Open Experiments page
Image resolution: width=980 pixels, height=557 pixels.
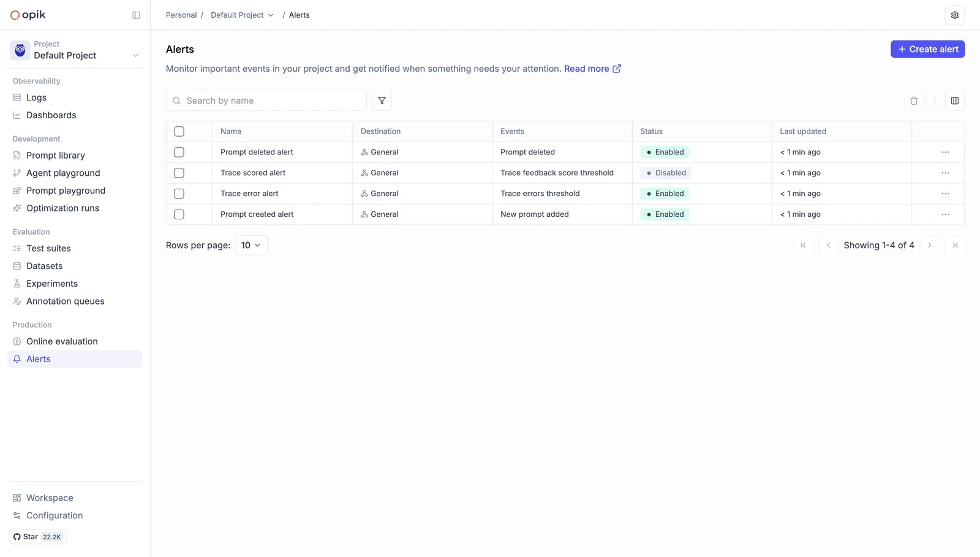coord(75,284)
